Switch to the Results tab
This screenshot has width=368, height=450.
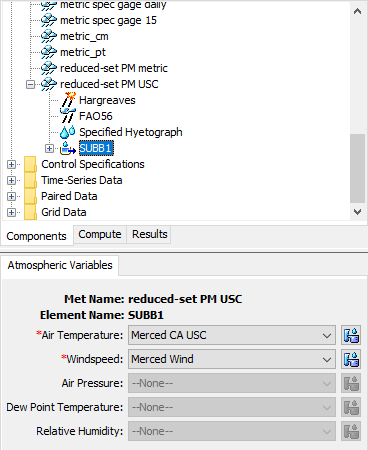[149, 234]
